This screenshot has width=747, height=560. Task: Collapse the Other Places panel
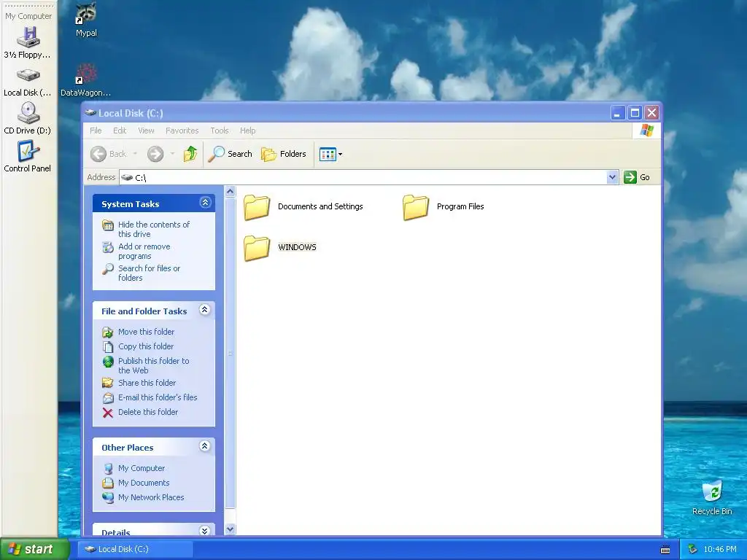click(205, 446)
